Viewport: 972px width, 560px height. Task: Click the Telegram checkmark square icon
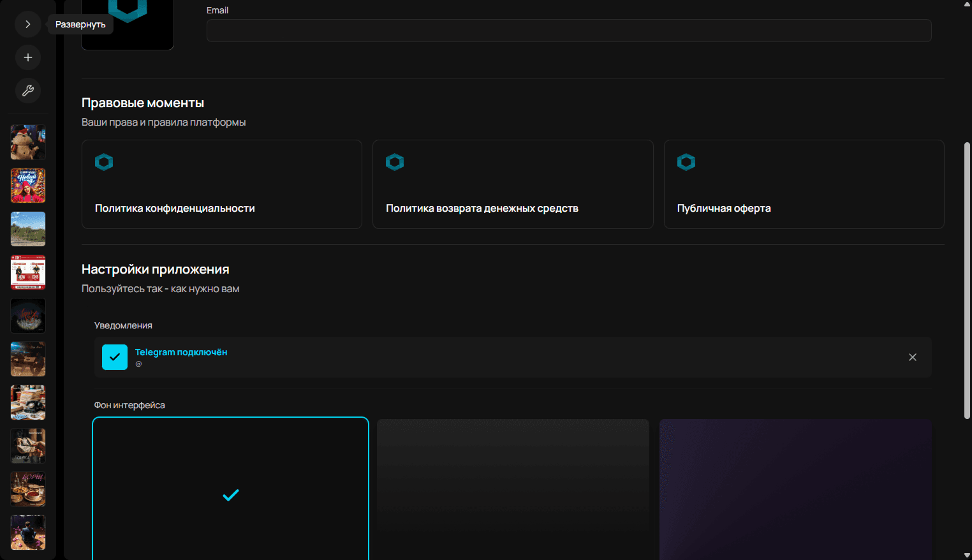pyautogui.click(x=115, y=357)
